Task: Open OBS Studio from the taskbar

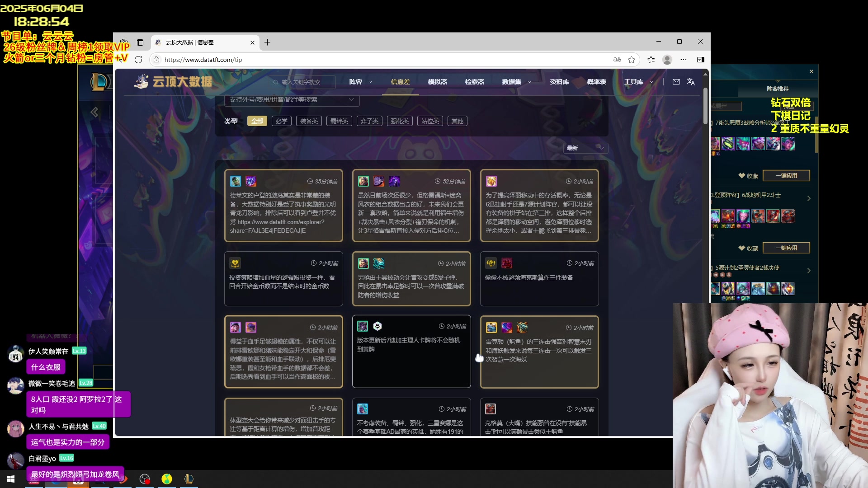Action: (x=145, y=479)
